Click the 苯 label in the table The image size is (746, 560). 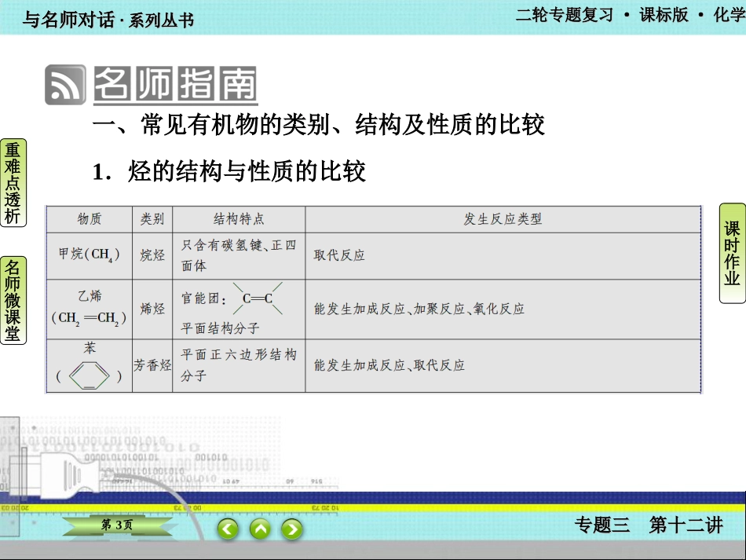pos(90,348)
